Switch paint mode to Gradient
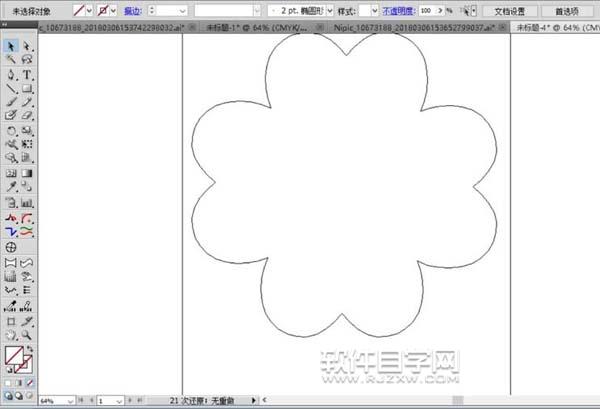 pyautogui.click(x=19, y=383)
